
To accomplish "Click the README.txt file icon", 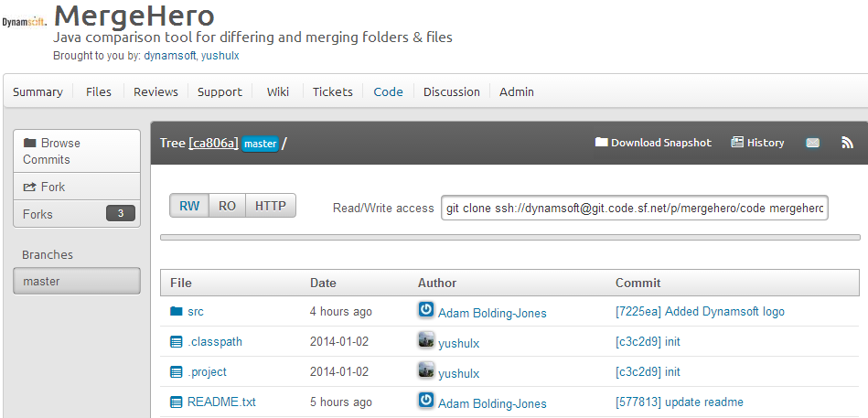I will 177,402.
